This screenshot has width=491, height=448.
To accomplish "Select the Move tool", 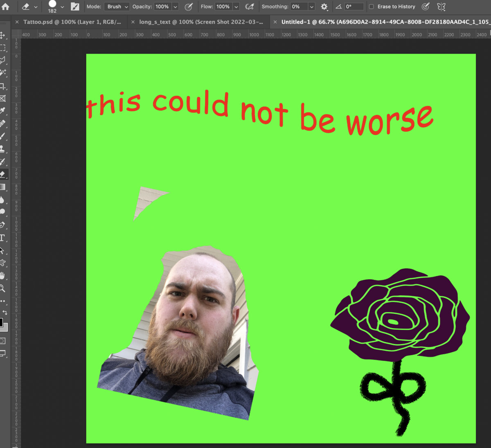I will [2, 35].
